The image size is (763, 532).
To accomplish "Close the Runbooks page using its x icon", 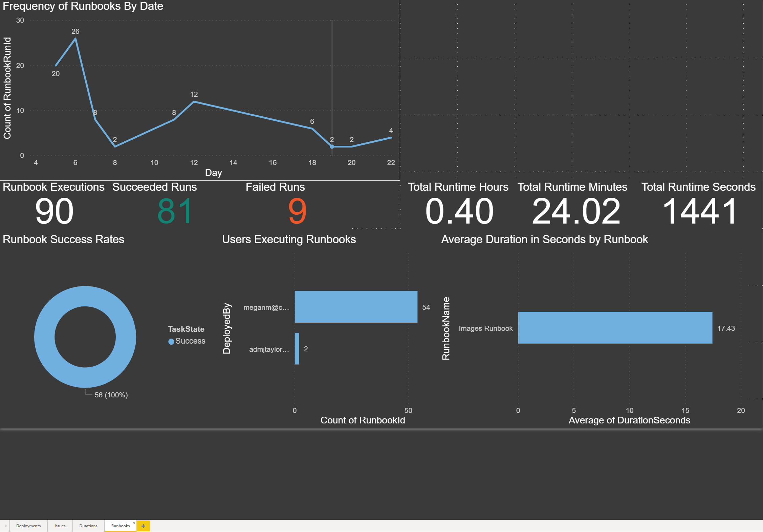I will point(134,523).
